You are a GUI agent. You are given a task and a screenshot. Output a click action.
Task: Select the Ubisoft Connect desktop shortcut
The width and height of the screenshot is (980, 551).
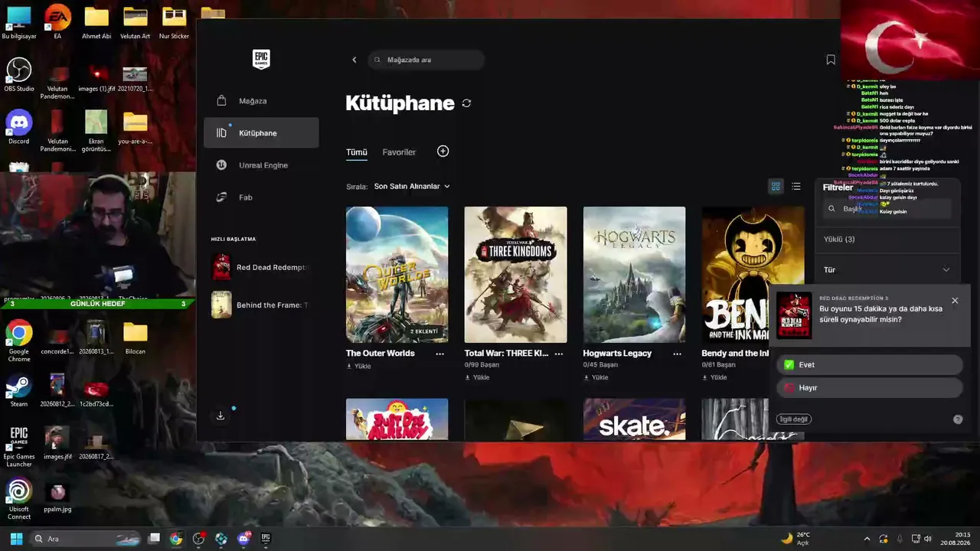click(x=19, y=500)
